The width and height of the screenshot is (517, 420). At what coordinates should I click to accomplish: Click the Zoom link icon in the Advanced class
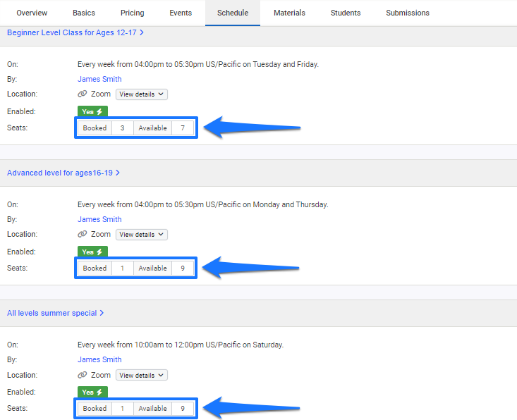pos(82,234)
